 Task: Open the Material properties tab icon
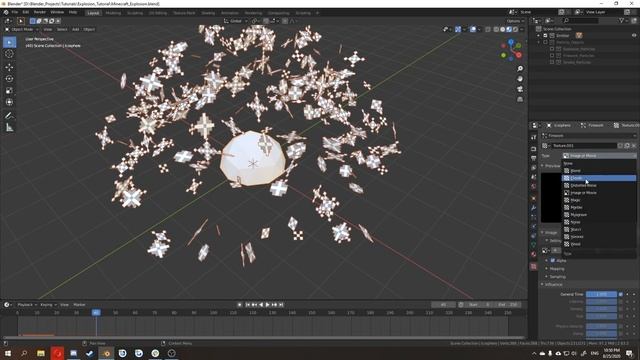point(533,254)
